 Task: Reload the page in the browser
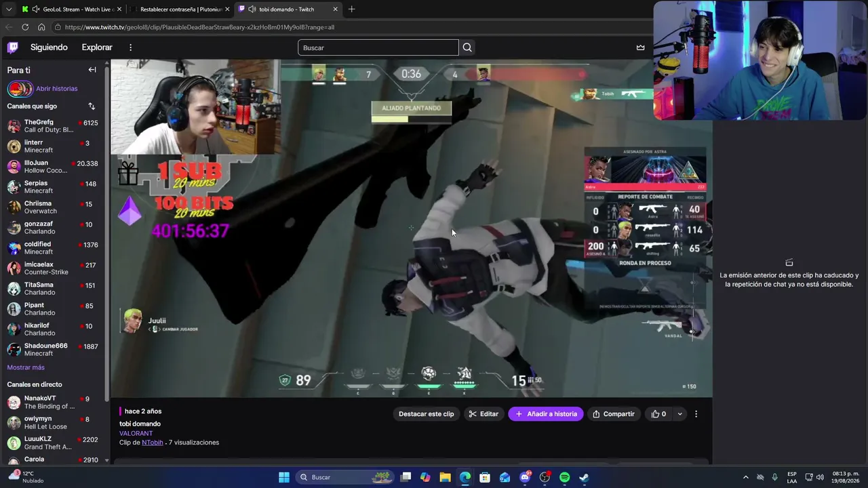tap(25, 27)
